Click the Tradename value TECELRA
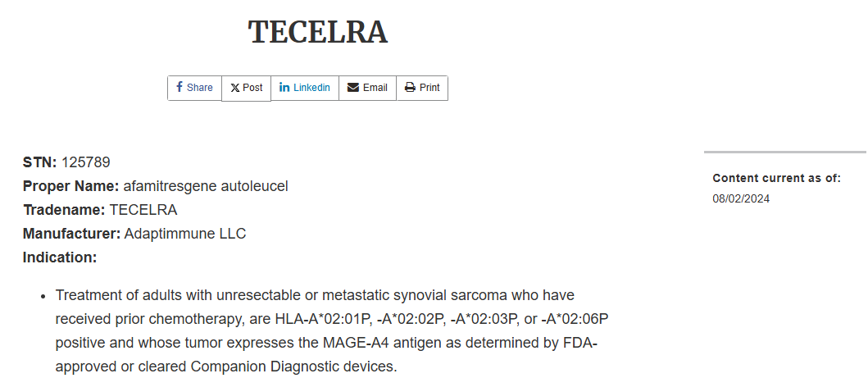868x378 pixels. pos(143,210)
